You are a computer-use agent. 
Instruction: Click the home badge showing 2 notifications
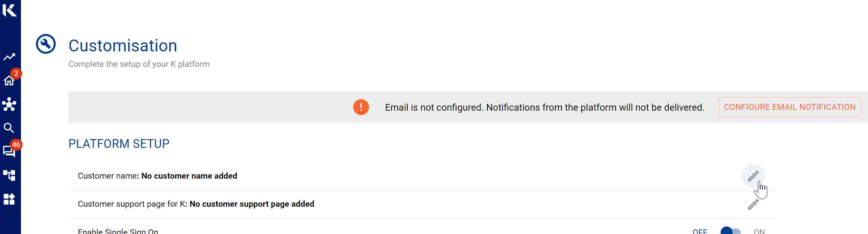point(15,73)
